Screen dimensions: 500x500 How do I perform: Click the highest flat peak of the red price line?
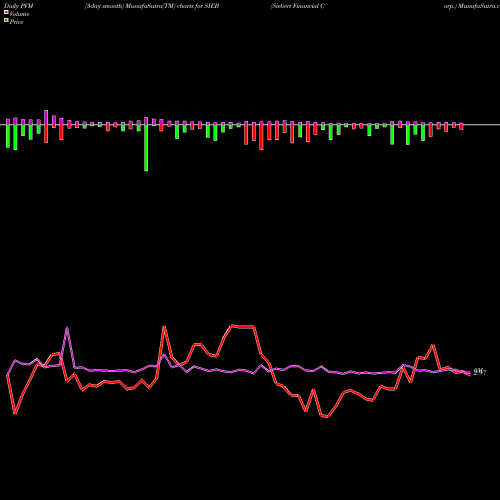[x=243, y=326]
